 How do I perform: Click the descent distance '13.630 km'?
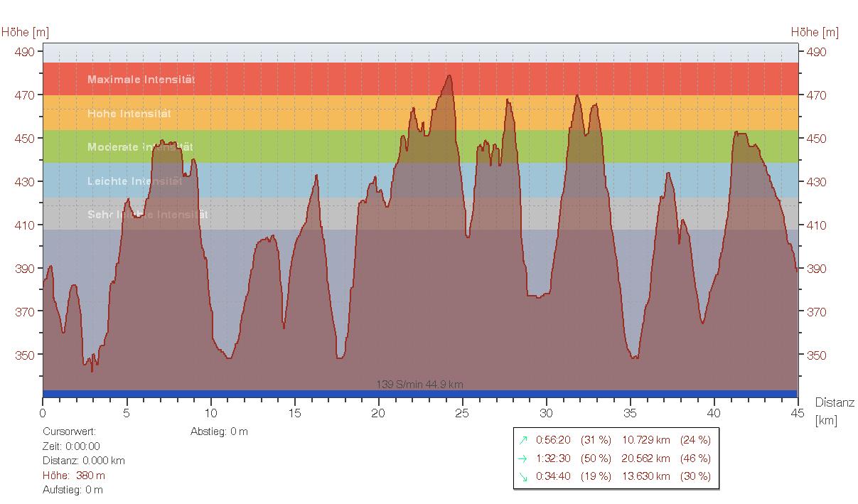point(646,477)
